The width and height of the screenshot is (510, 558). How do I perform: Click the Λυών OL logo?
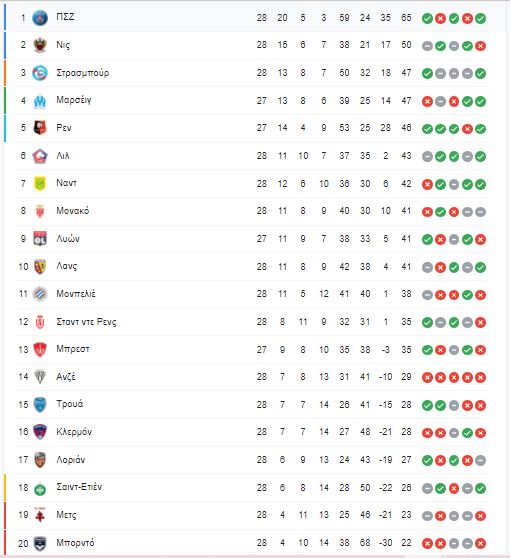pos(40,239)
